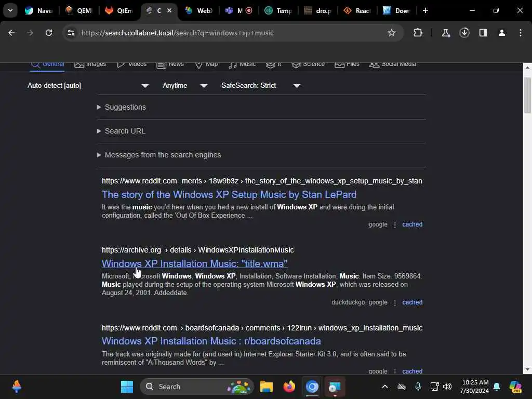Switch to the React tab

pos(357,10)
